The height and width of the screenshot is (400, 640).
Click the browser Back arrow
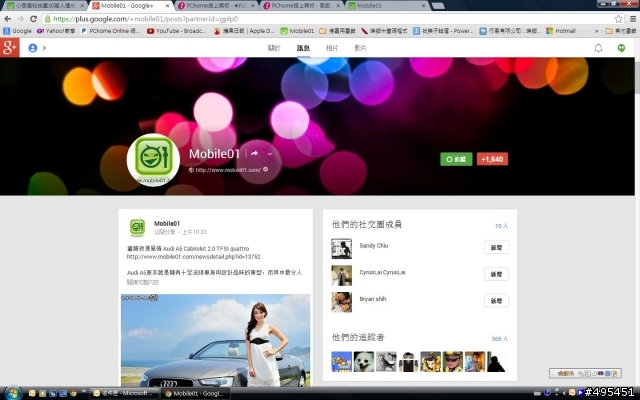tap(7, 19)
